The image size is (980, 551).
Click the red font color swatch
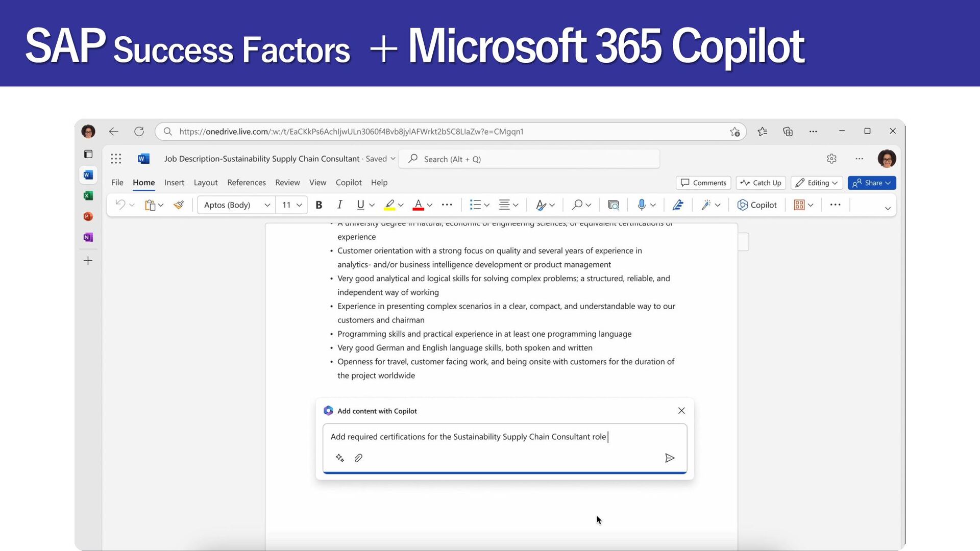[418, 205]
